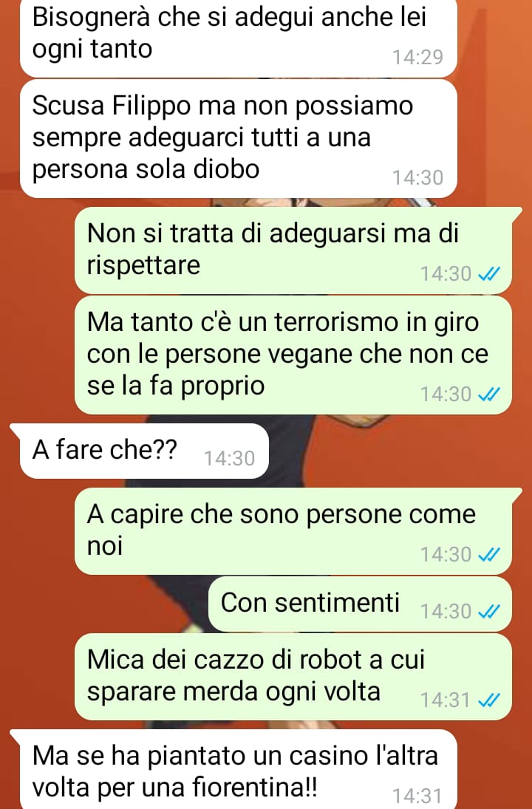Tap blue double-check on 'se la fa proprio' message
This screenshot has width=532, height=809.
point(488,395)
